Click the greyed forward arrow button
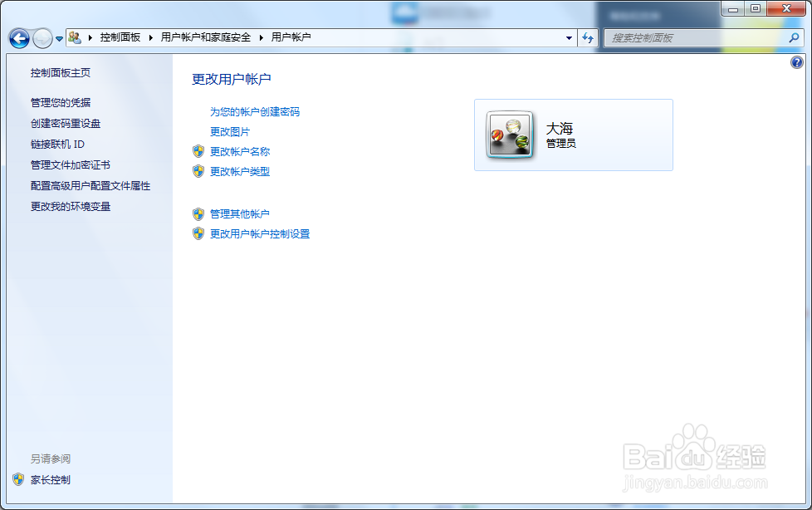The image size is (812, 510). [x=42, y=38]
